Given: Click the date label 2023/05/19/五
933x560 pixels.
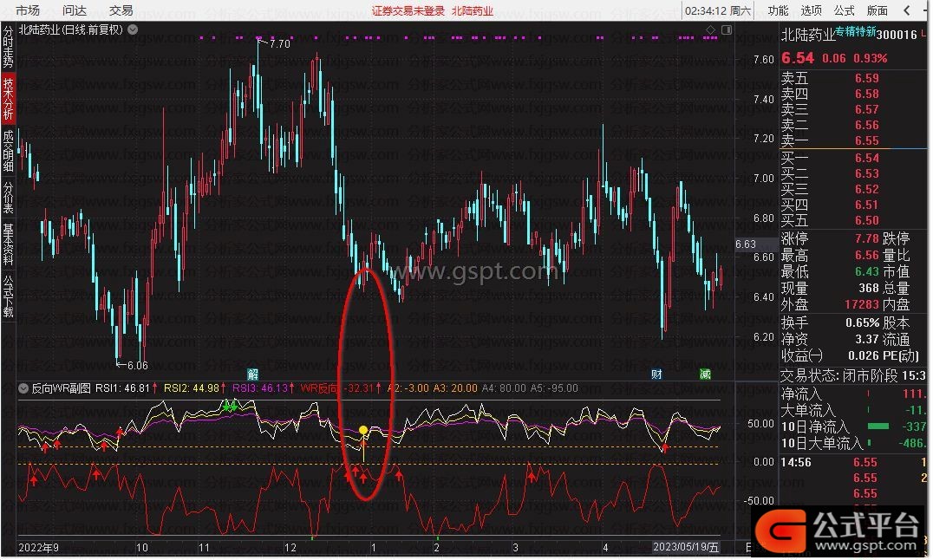Looking at the screenshot, I should [686, 547].
